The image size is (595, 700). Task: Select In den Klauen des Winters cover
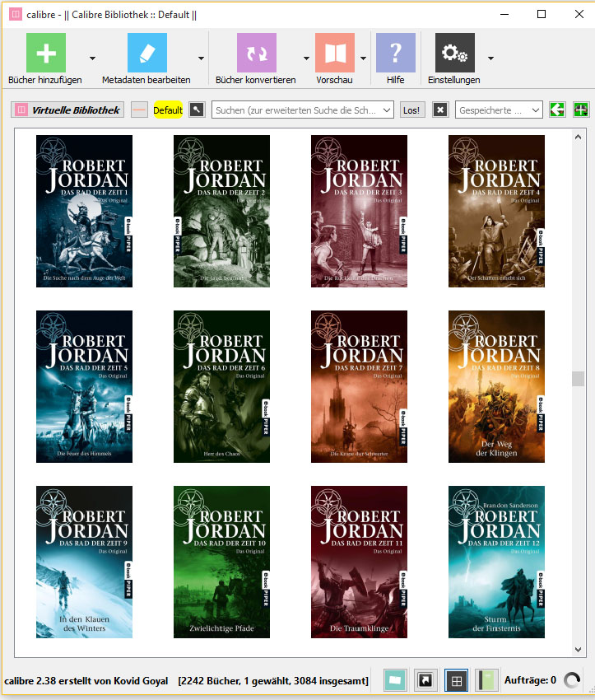[x=84, y=562]
